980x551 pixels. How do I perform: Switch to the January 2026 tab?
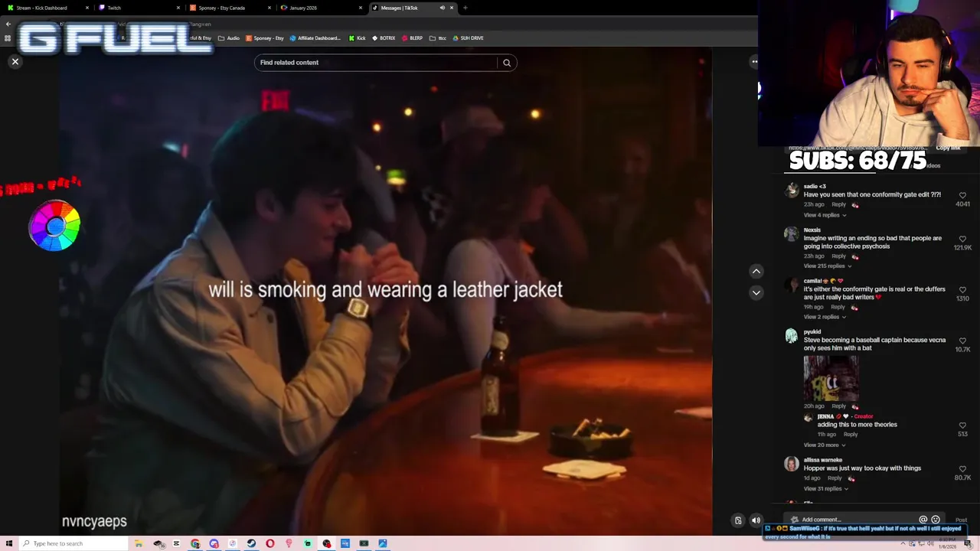pyautogui.click(x=320, y=8)
